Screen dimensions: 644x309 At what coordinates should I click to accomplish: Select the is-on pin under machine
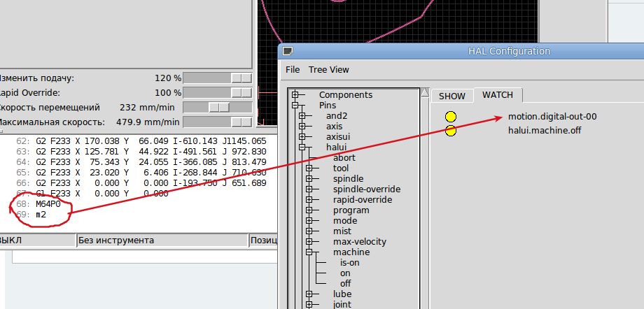coord(349,263)
